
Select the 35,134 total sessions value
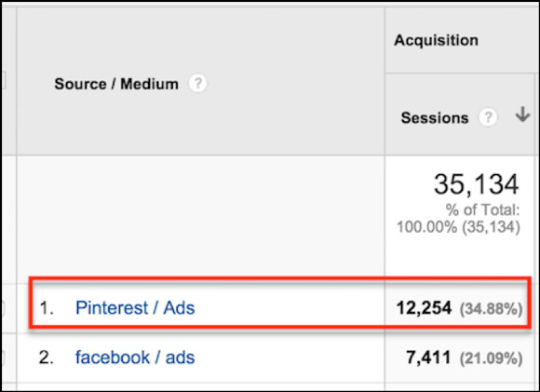tap(477, 184)
